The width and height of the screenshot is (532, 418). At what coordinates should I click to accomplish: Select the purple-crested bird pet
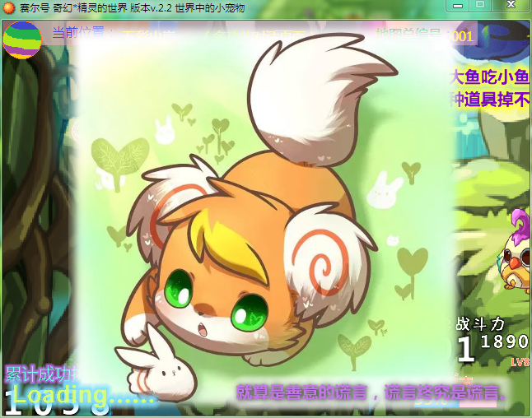click(516, 250)
